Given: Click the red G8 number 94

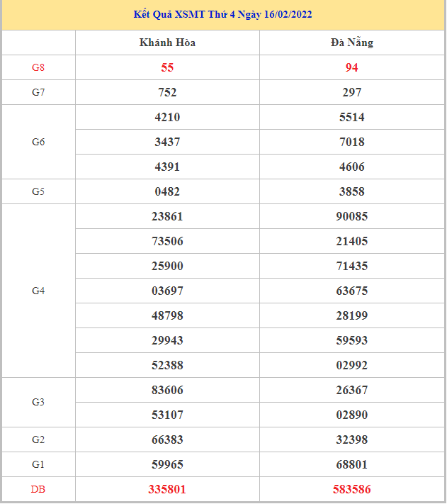Looking at the screenshot, I should pyautogui.click(x=351, y=67).
